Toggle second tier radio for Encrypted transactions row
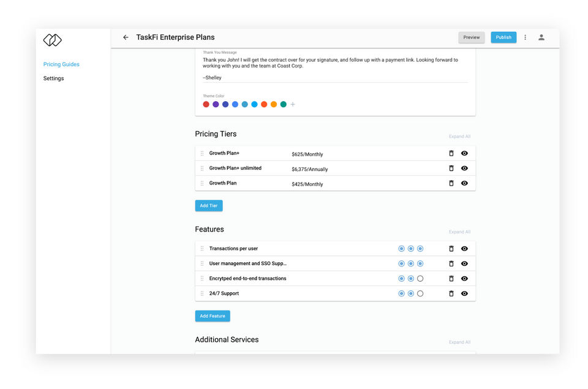Image resolution: width=588 pixels, height=389 pixels. point(410,278)
